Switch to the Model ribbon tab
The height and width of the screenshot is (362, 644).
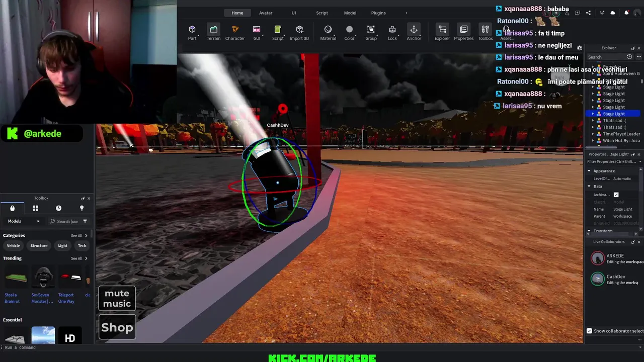coord(350,13)
